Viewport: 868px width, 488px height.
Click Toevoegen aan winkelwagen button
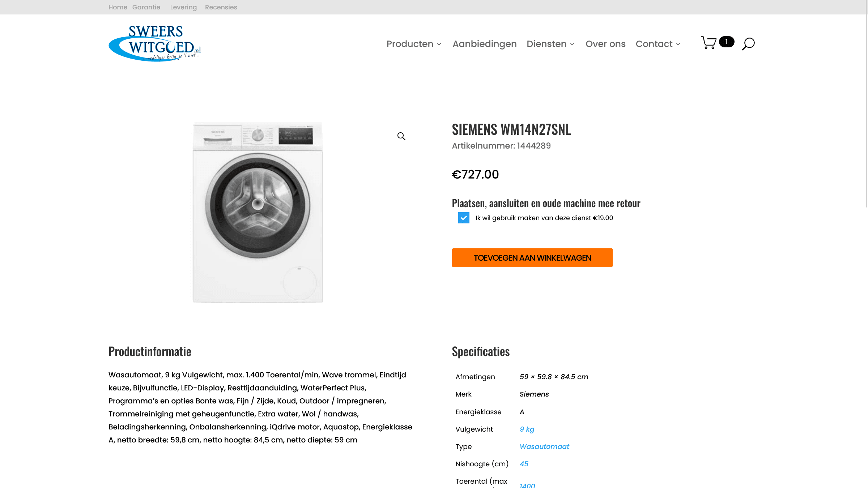click(532, 258)
